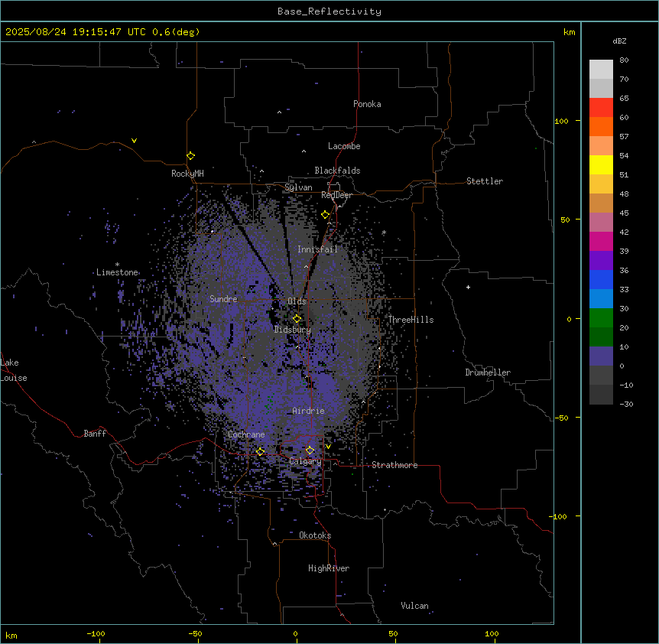This screenshot has width=659, height=644.
Task: Click the Innisfail city label
Action: pos(317,249)
